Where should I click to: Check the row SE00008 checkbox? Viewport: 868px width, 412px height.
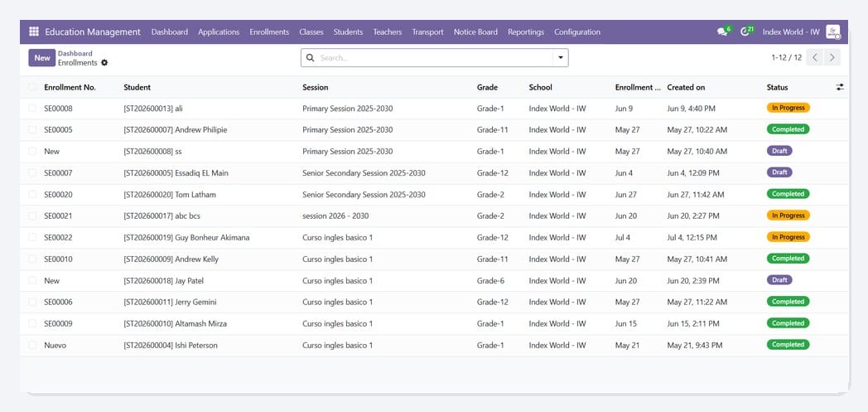pos(32,109)
